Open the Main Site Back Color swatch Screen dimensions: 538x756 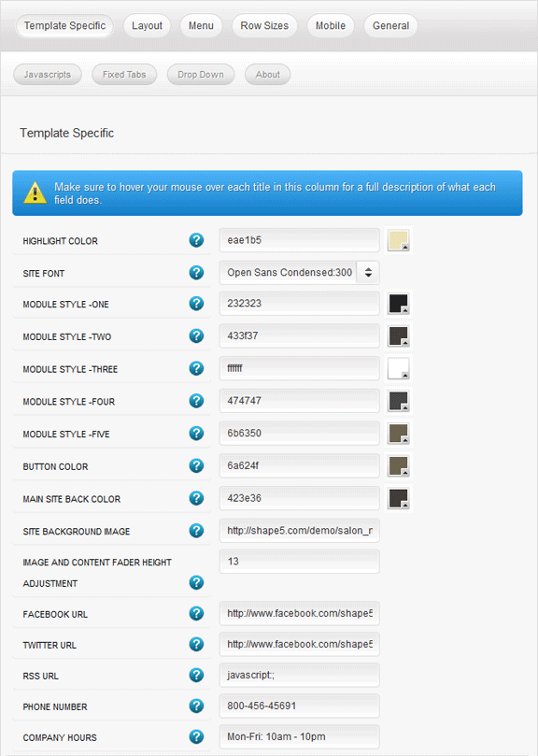coord(398,498)
